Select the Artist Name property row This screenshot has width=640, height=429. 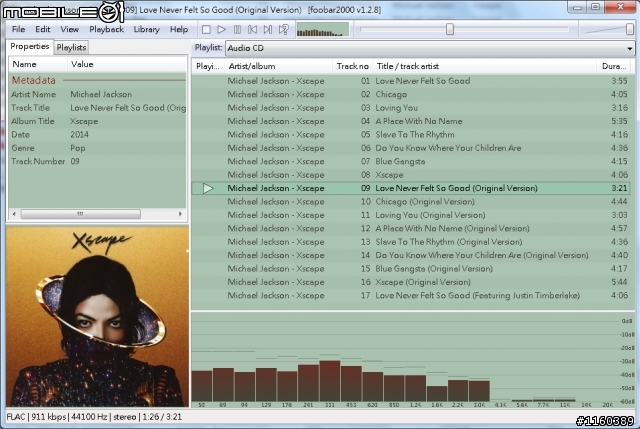[97, 94]
